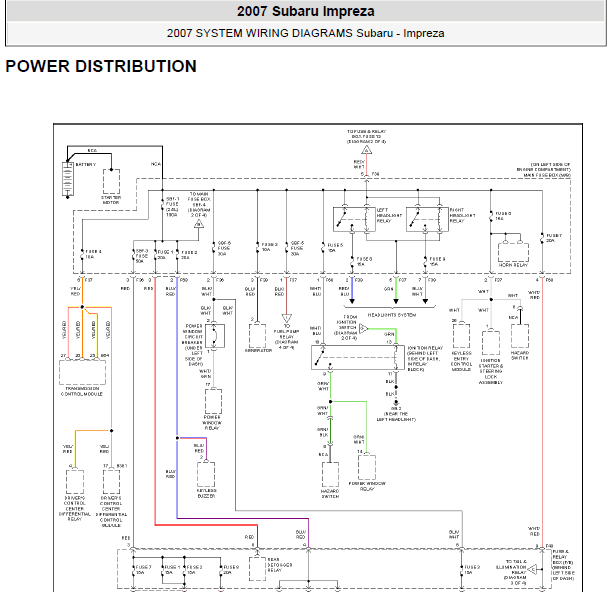Screen dimensions: 608x592
Task: Select the 'FROM IGNITION SWITCH' note
Action: tap(347, 327)
